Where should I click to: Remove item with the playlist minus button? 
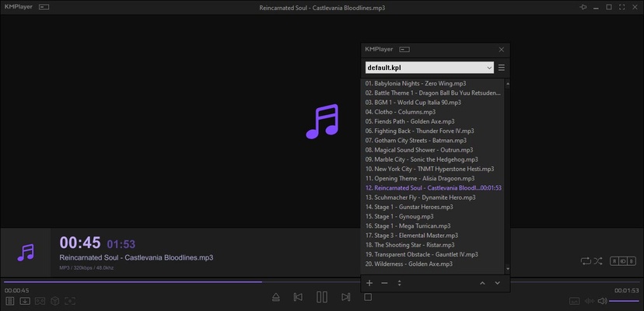tap(384, 283)
